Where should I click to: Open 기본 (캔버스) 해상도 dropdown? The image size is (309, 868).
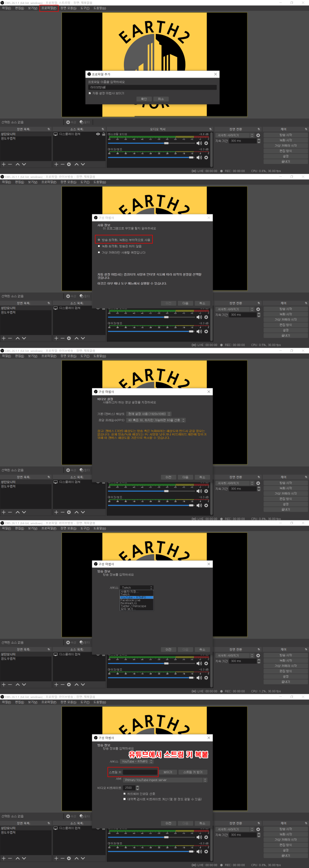pos(149,414)
